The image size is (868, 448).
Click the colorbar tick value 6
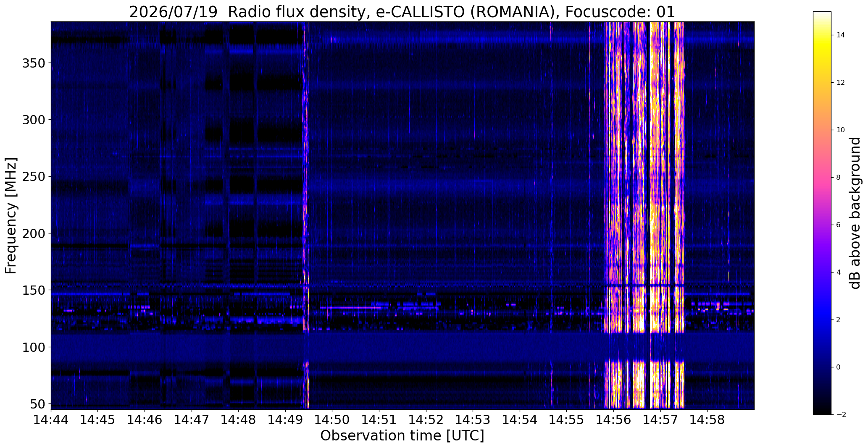tap(839, 225)
